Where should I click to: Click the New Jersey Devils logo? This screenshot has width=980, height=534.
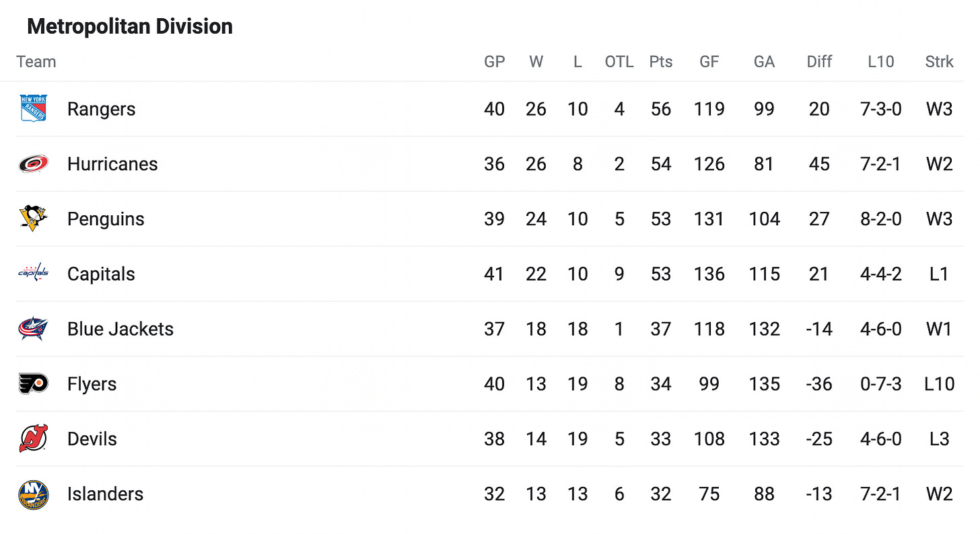pos(33,438)
